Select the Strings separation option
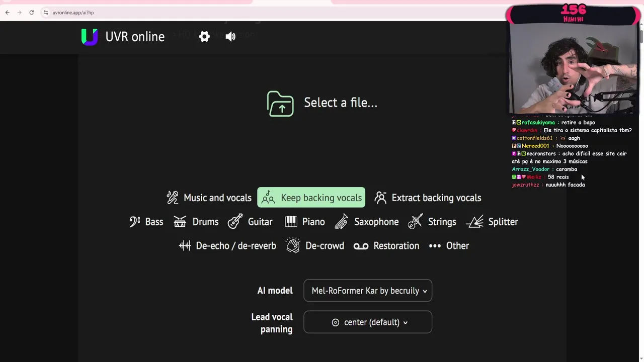Viewport: 644px width, 362px height. pyautogui.click(x=432, y=222)
